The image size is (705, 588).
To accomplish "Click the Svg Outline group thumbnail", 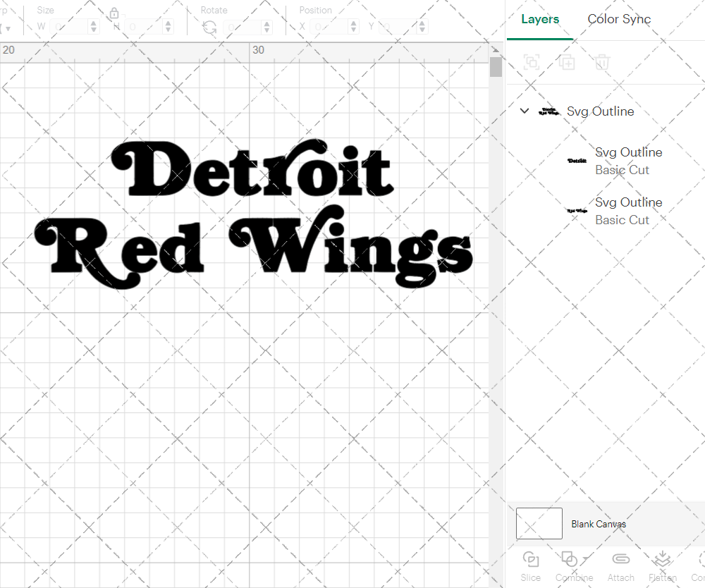I will coord(549,111).
